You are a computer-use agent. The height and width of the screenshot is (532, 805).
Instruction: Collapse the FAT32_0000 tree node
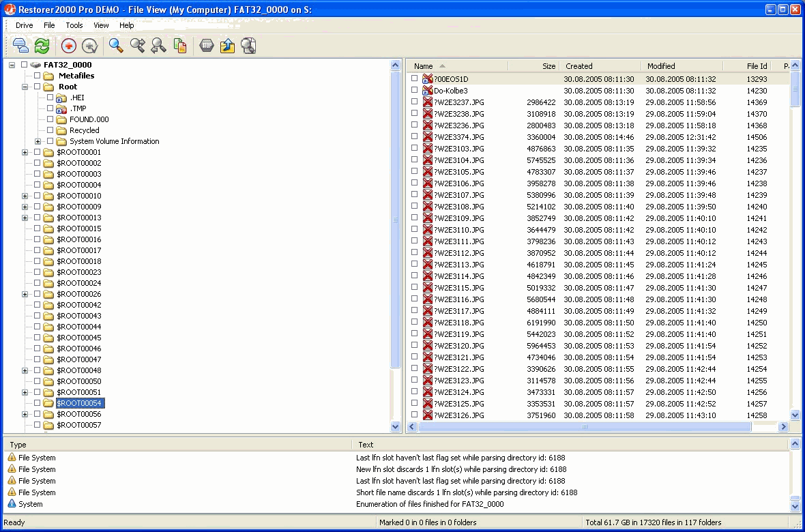coord(12,65)
